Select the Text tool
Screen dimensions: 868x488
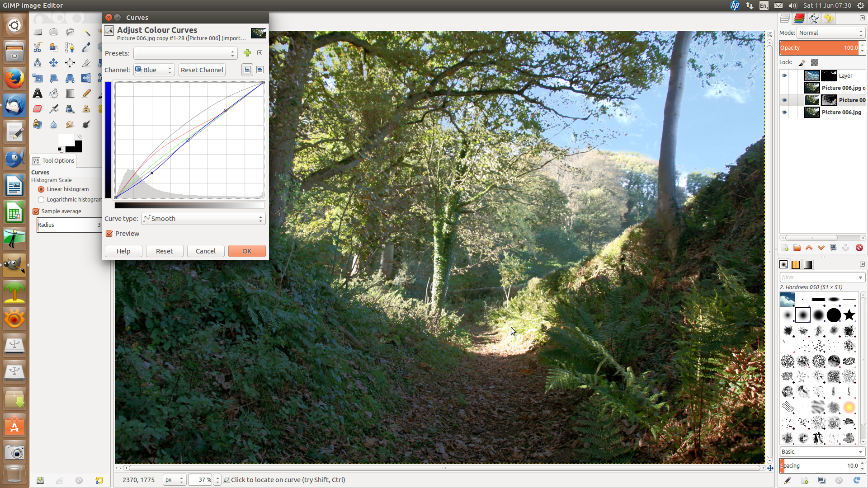click(38, 94)
